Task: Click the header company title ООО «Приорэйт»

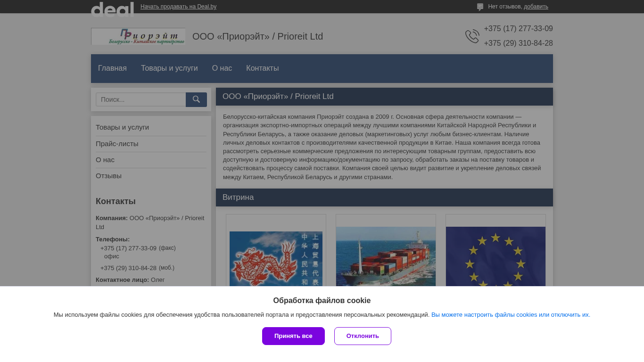Action: 257,36
